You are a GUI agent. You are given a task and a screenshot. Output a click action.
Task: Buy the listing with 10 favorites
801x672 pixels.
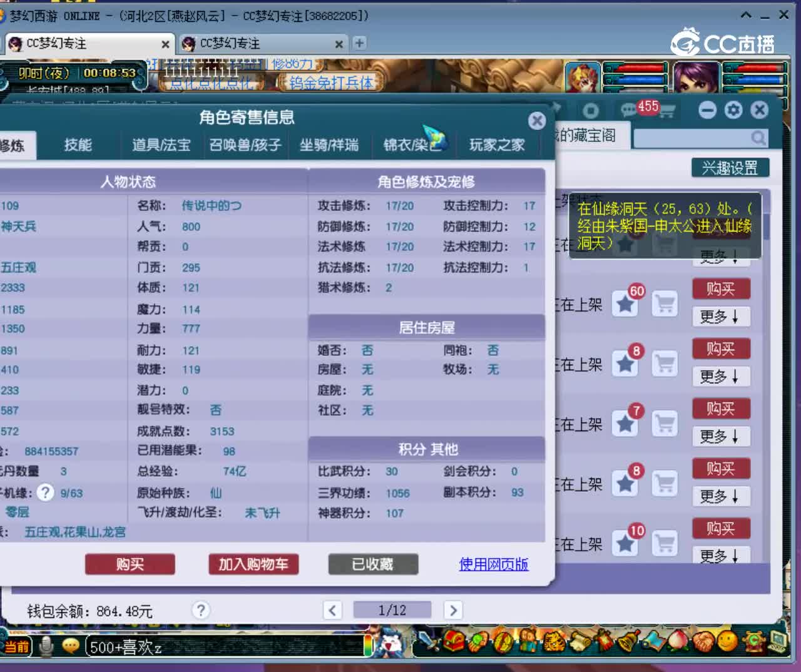click(x=720, y=529)
